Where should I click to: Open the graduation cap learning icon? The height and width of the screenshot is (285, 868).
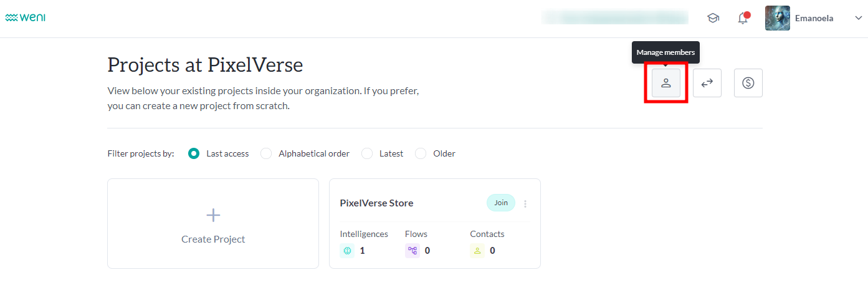pyautogui.click(x=713, y=19)
